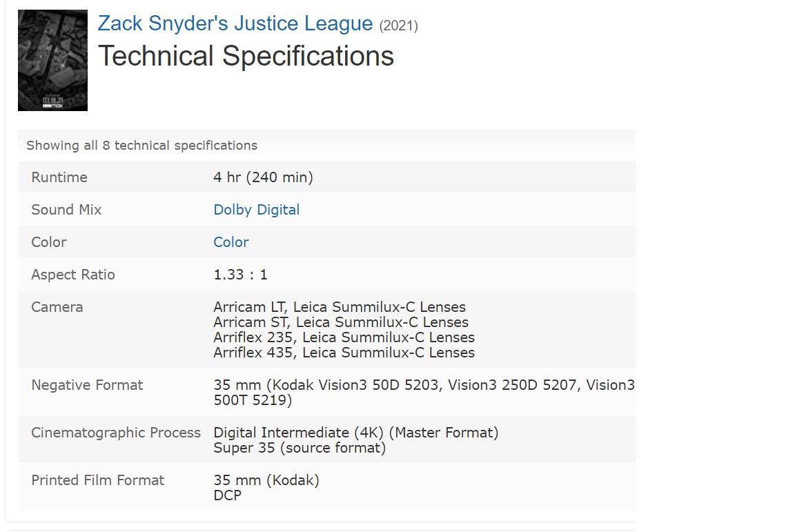Select the Sound Mix row label

66,210
